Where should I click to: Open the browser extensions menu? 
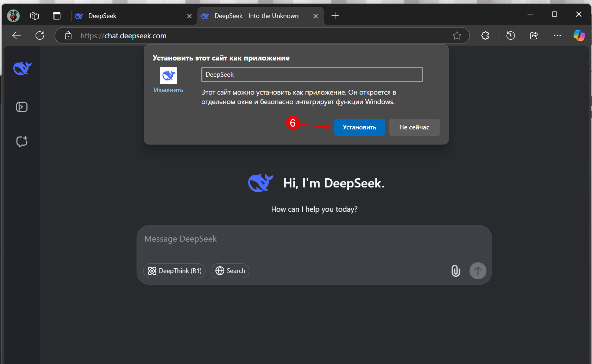tap(485, 36)
